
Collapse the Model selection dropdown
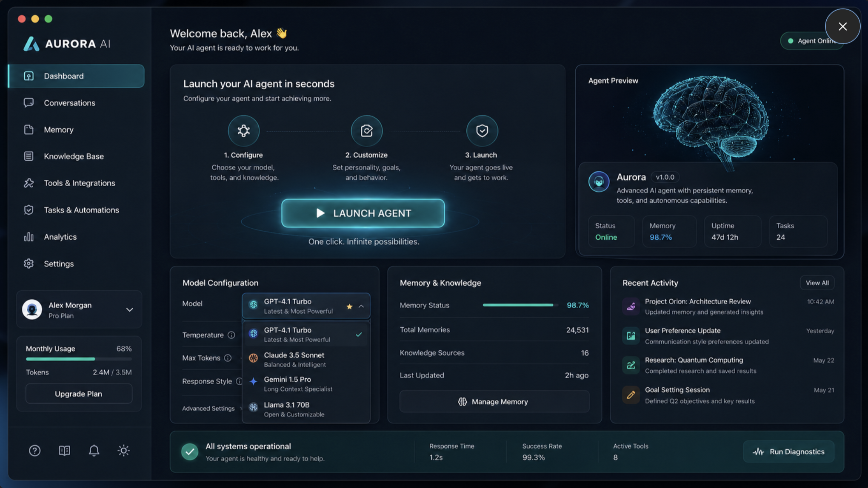pyautogui.click(x=361, y=306)
